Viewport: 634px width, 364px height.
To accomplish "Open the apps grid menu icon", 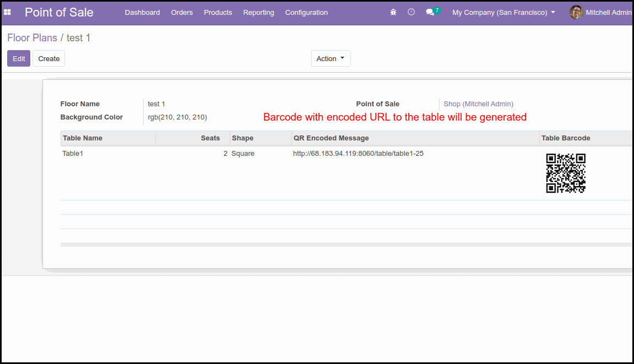I will tap(7, 12).
